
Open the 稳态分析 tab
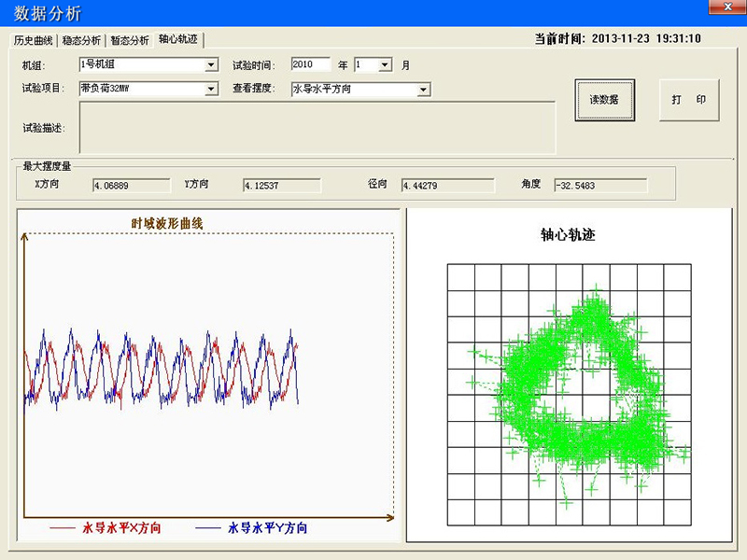click(82, 40)
